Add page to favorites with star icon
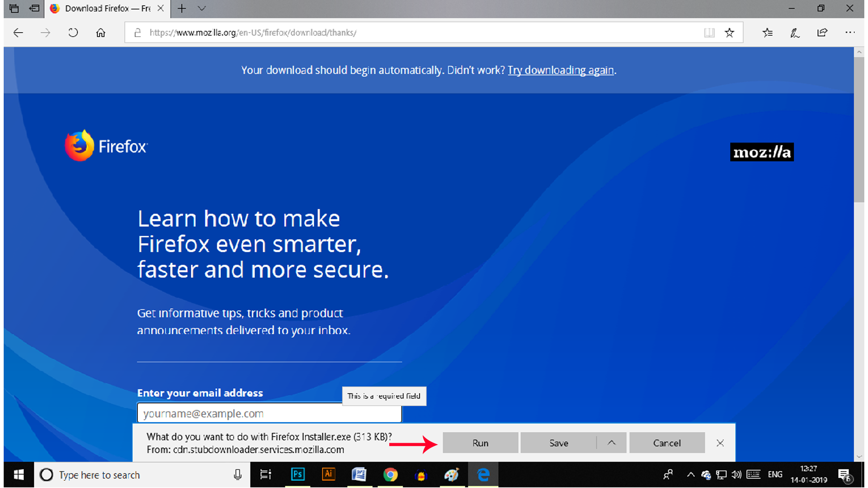 coord(729,33)
